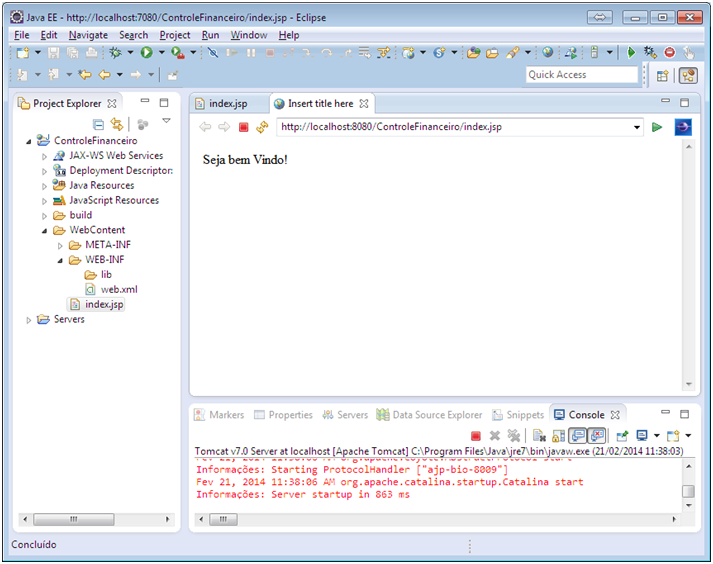Image resolution: width=713 pixels, height=564 pixels.
Task: Click the New wizard toolbar icon
Action: 23,53
